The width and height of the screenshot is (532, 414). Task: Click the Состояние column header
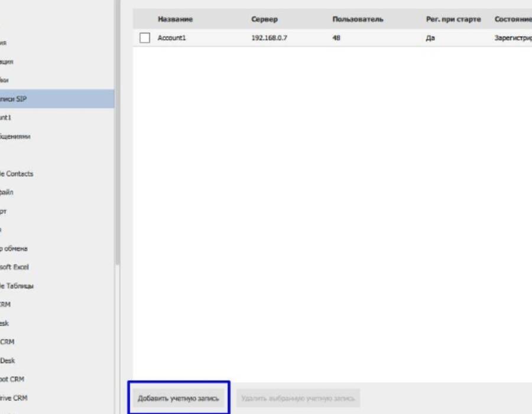pos(513,19)
